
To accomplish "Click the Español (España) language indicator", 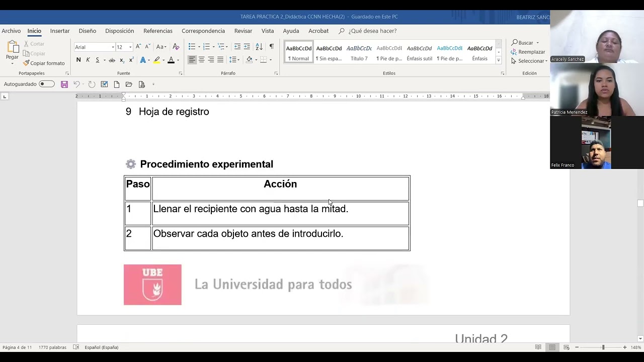I will click(x=102, y=347).
